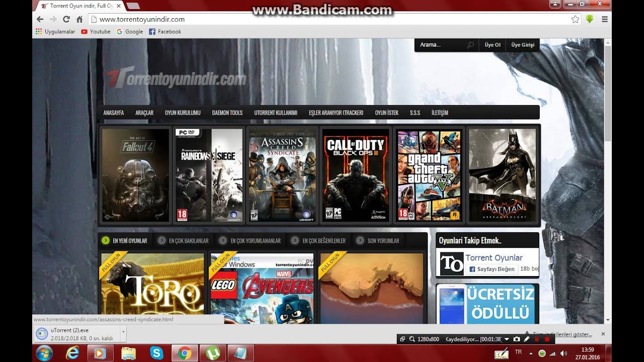Open the ANASAYFA menu item
The width and height of the screenshot is (644, 362).
(114, 113)
